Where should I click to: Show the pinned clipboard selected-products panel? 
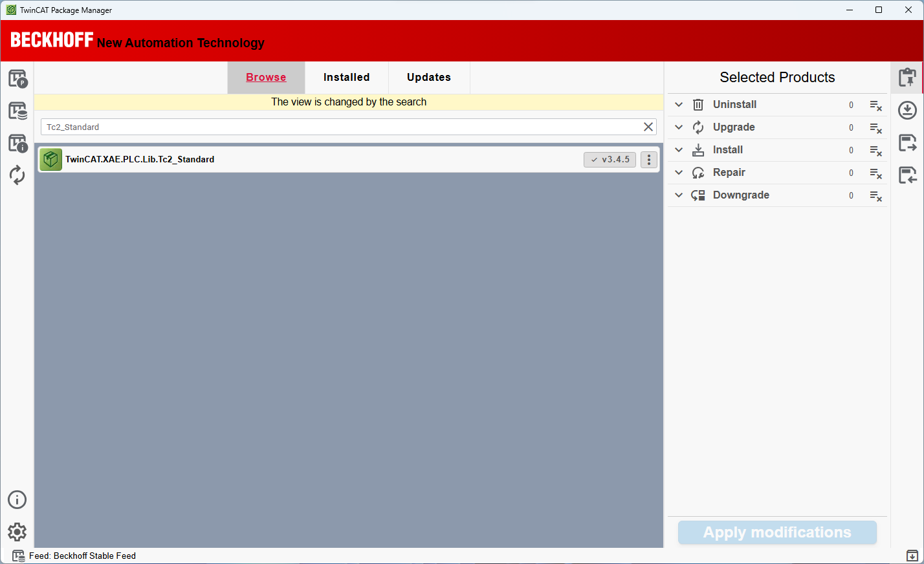(907, 78)
